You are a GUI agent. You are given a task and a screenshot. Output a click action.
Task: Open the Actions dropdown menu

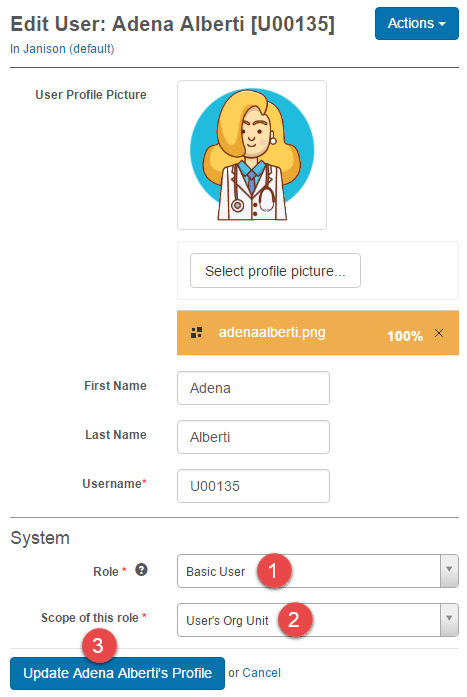coord(416,24)
